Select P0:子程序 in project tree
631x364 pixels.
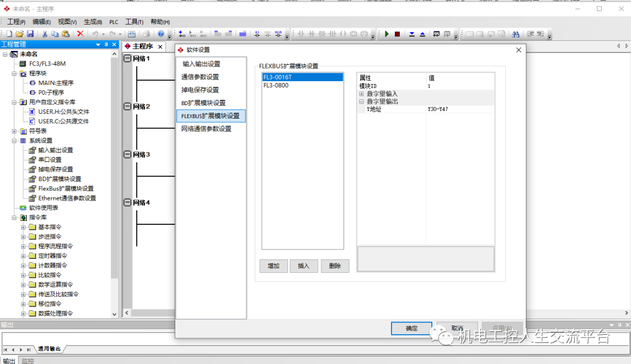(x=51, y=92)
